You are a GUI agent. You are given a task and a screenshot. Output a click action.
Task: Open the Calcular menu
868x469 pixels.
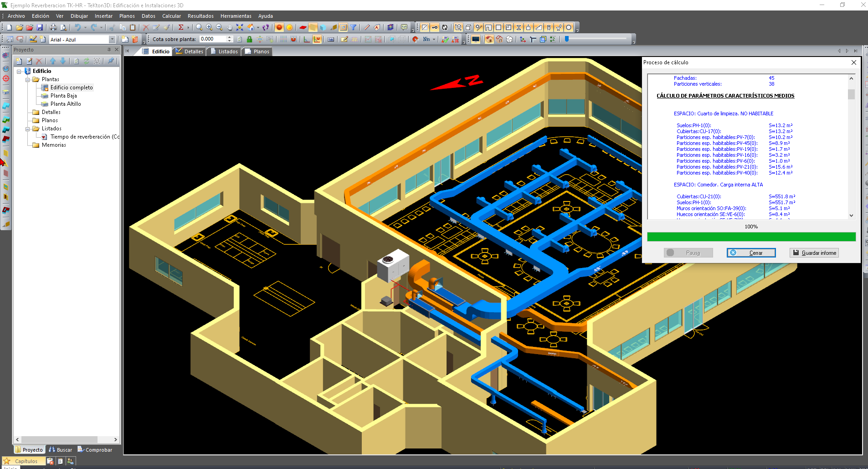[171, 16]
